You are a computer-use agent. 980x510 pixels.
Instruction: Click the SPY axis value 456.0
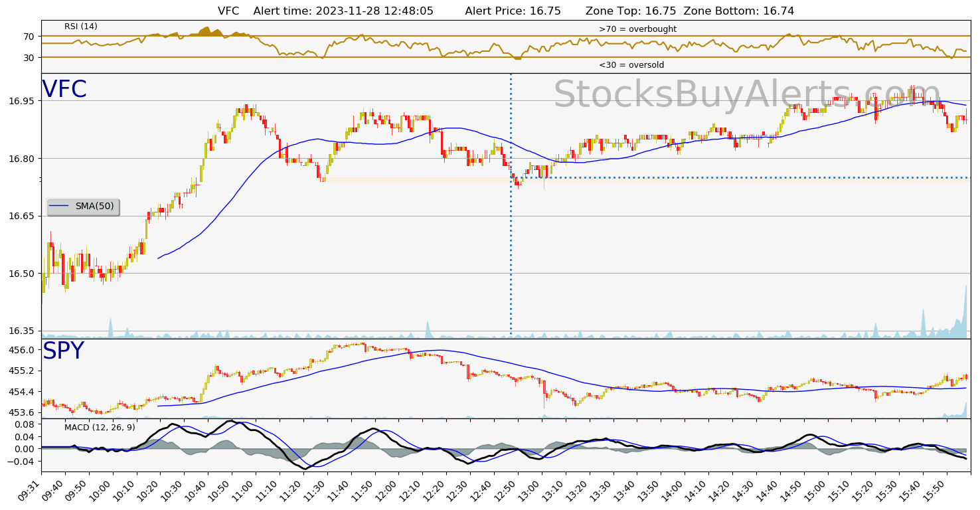tap(23, 350)
